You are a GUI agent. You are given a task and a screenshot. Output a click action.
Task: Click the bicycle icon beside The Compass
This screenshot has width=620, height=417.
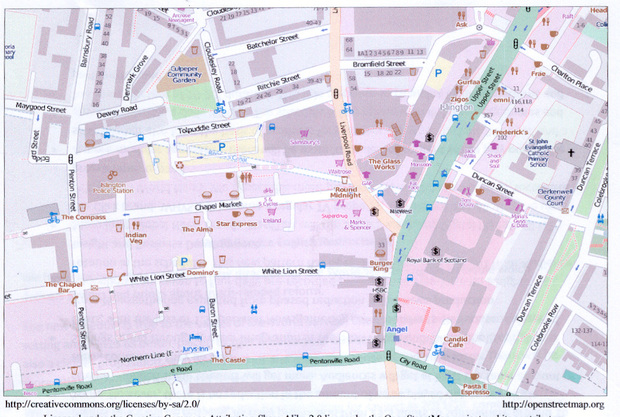(x=53, y=217)
